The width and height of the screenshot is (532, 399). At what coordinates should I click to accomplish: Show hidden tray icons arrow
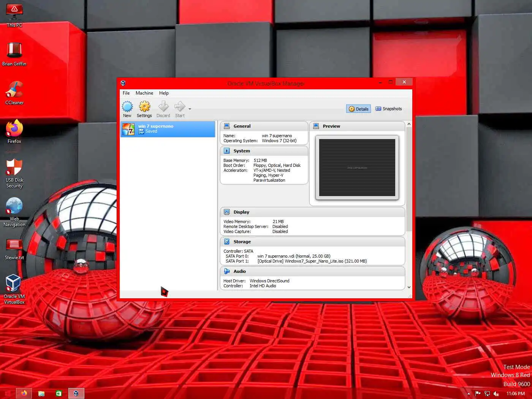(469, 394)
